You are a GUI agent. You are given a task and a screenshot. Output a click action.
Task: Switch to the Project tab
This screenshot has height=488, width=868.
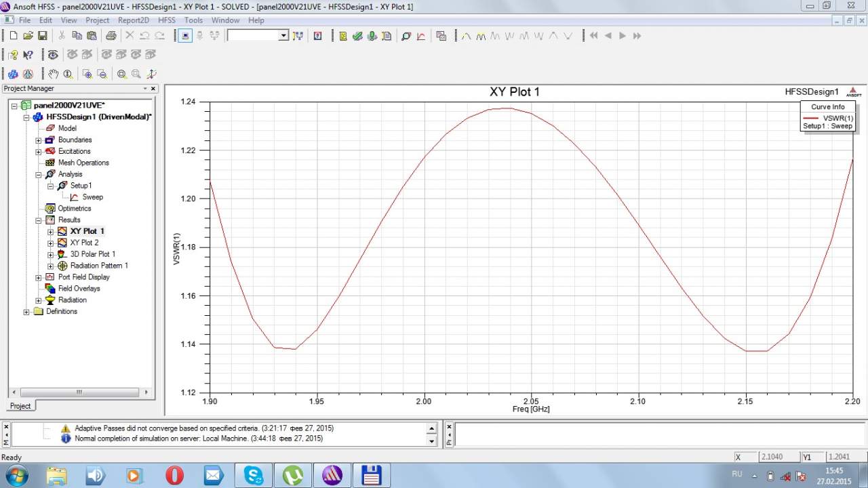tap(20, 406)
